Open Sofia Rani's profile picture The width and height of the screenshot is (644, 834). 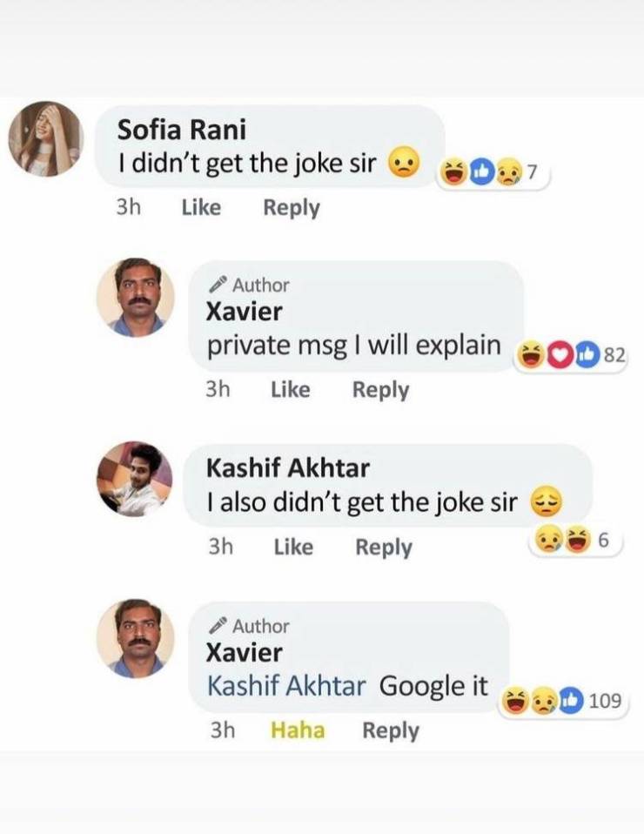(46, 139)
